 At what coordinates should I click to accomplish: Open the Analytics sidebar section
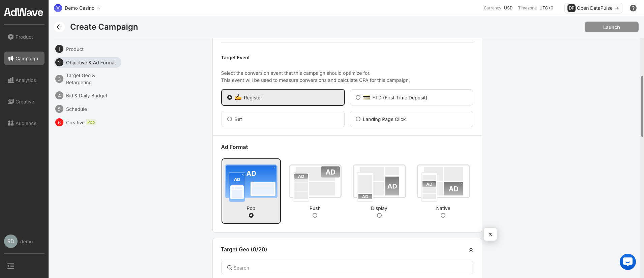coord(24,80)
